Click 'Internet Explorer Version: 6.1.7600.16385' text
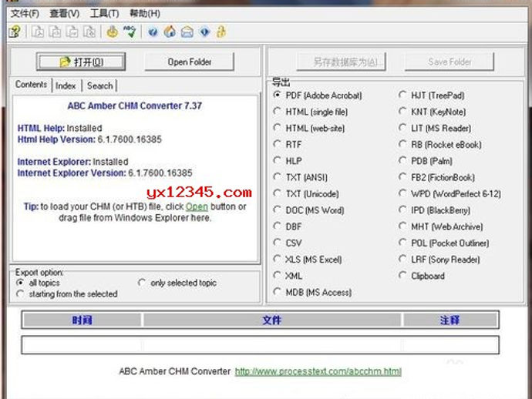This screenshot has width=532, height=399. point(105,173)
